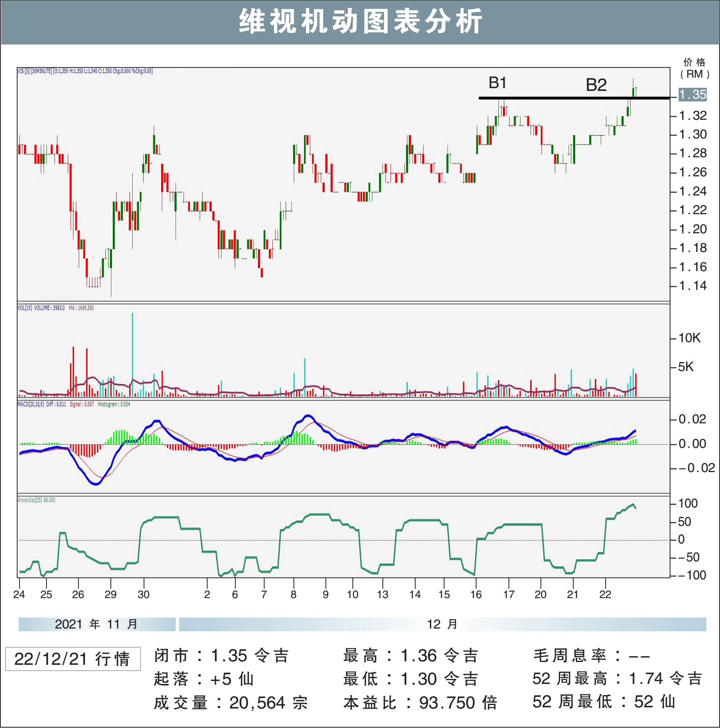Select the B2 breakout label

click(596, 85)
